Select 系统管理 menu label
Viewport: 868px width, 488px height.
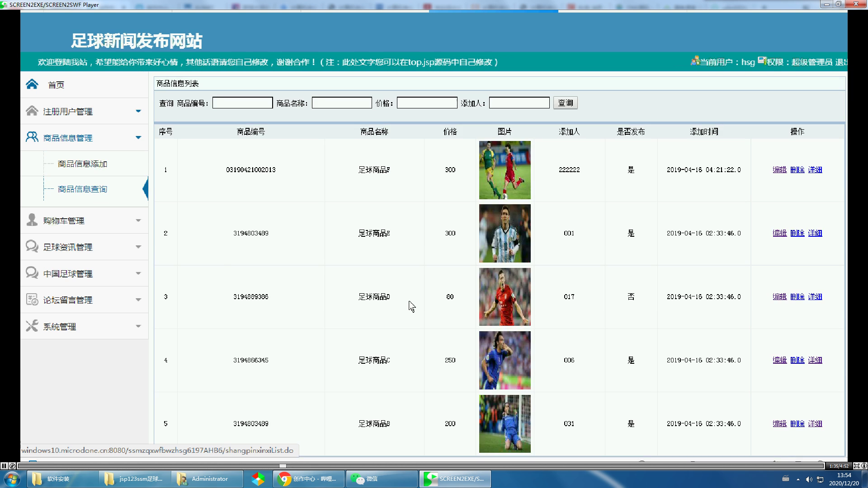point(60,327)
